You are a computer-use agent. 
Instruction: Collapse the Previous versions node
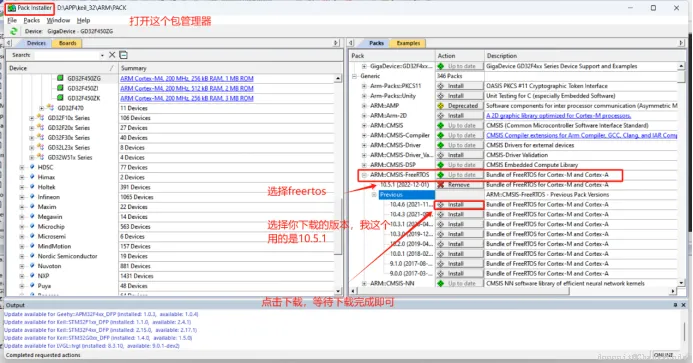(x=374, y=195)
